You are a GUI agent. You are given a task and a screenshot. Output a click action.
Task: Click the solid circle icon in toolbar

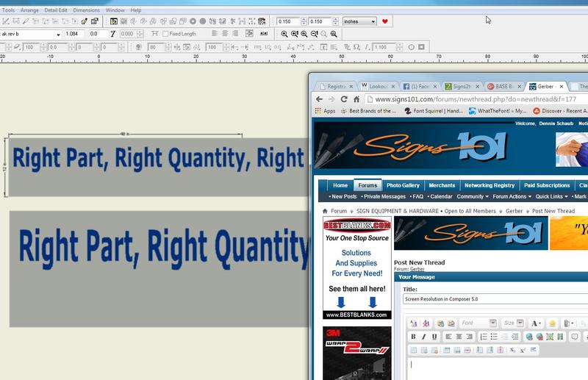[x=203, y=21]
